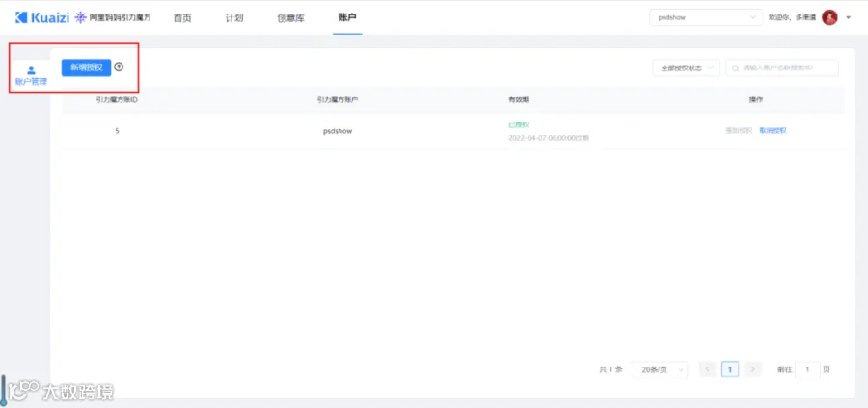Click the account ID cell 5
868x408 pixels.
[x=117, y=131]
